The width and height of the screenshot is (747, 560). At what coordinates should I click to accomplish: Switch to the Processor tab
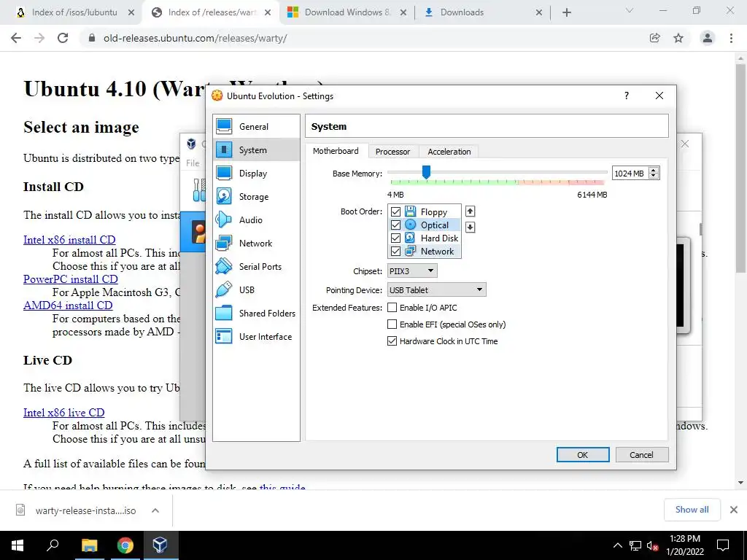392,152
